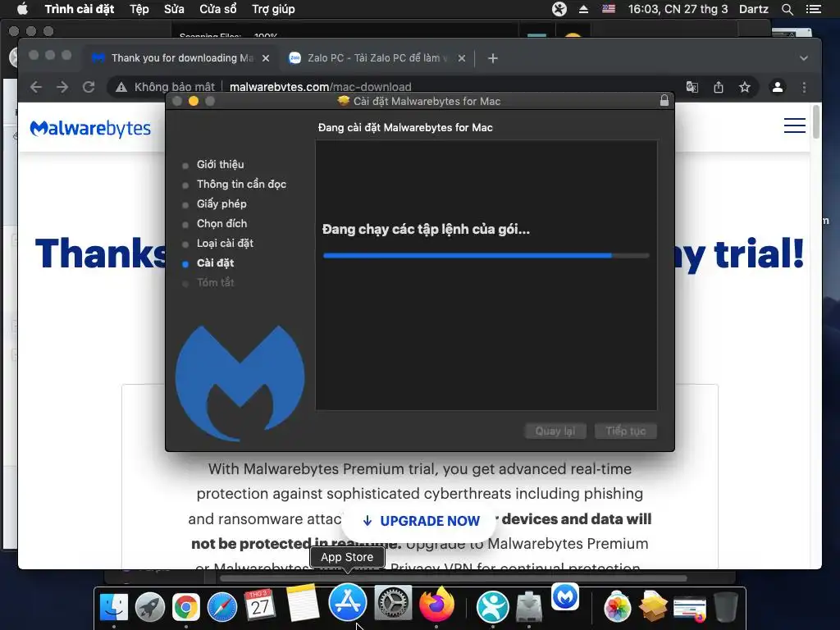Select Giấy phép installer step
The image size is (840, 630).
pyautogui.click(x=221, y=204)
